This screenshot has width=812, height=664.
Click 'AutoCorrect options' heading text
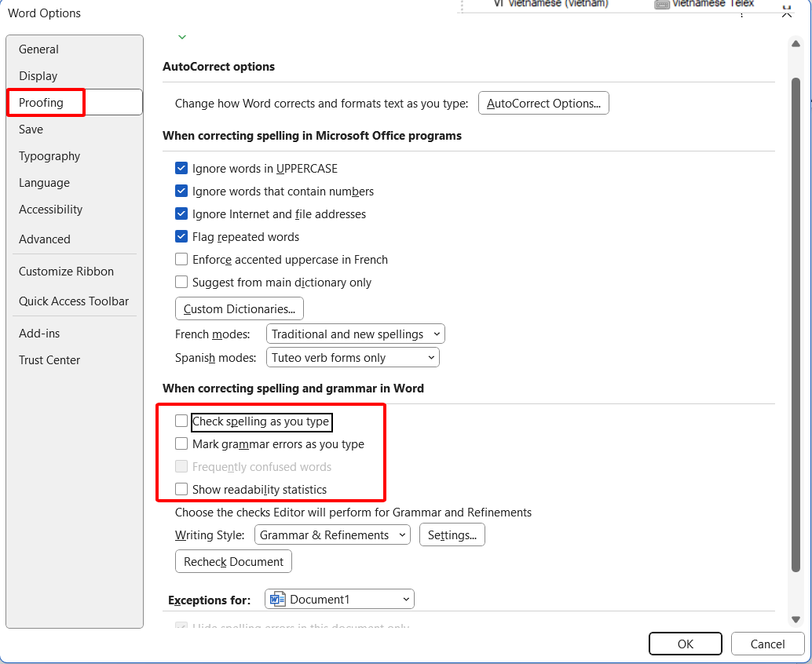click(218, 67)
